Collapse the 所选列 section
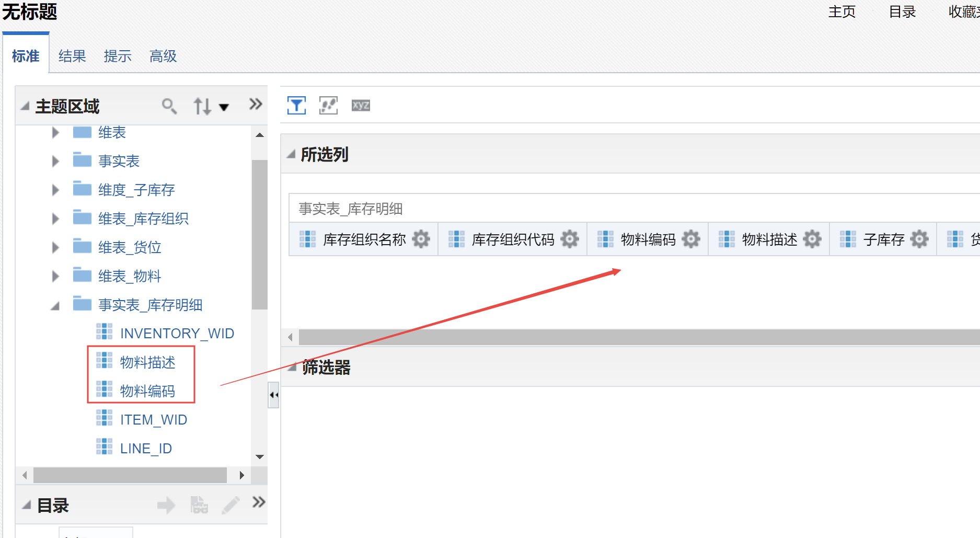 tap(291, 154)
